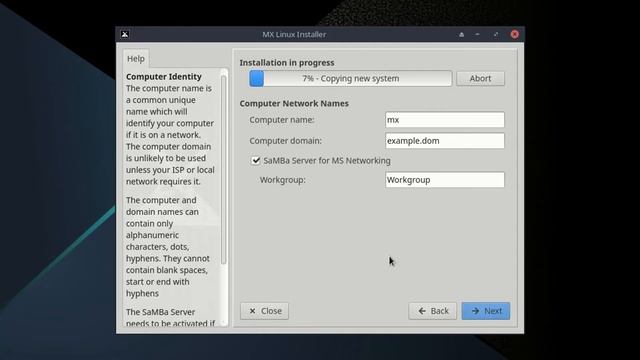Click the Help paragraph starting 'The SaMBa Server'
The width and height of the screenshot is (640, 360).
(x=171, y=318)
